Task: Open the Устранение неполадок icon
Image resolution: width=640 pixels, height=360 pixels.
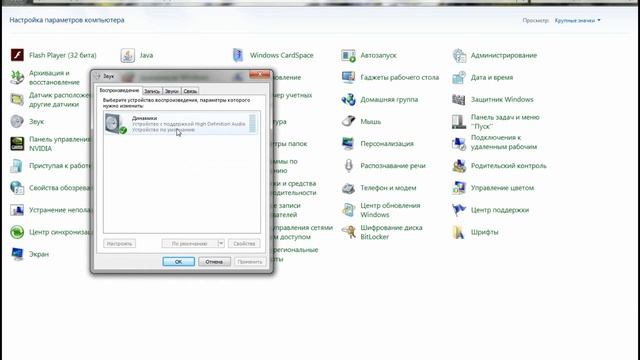Action: 17,210
